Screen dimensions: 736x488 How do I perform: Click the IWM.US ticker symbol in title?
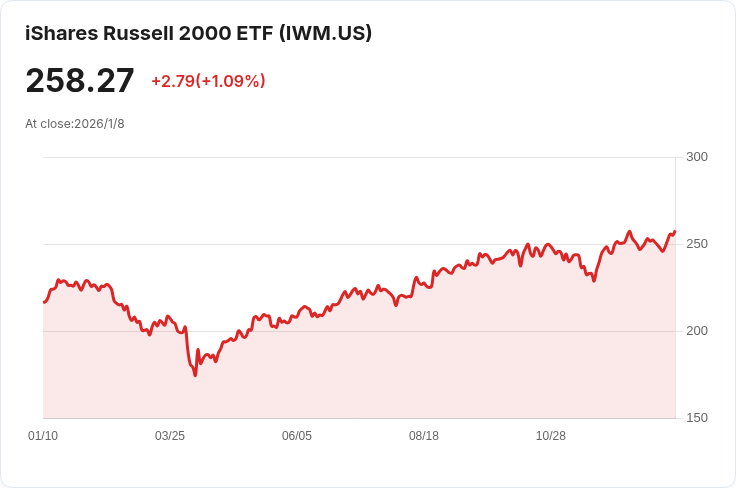tap(325, 33)
